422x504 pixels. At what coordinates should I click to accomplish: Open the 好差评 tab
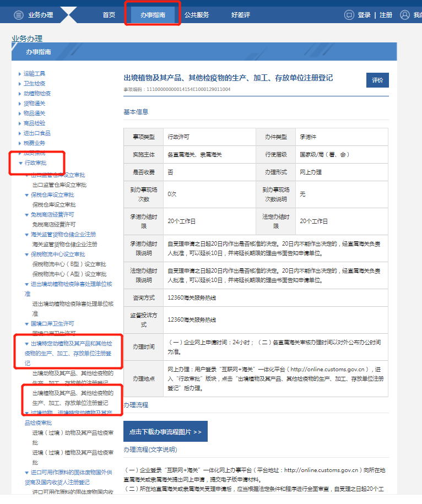pos(240,15)
